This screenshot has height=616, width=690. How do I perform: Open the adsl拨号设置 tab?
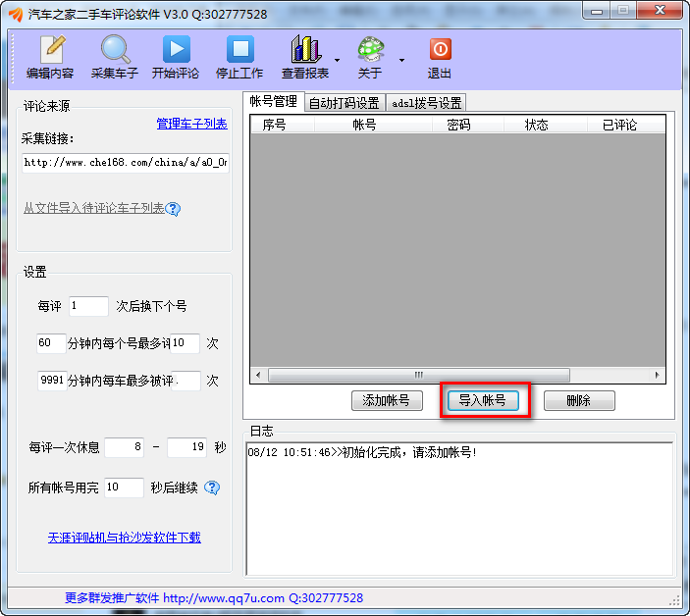tap(426, 103)
